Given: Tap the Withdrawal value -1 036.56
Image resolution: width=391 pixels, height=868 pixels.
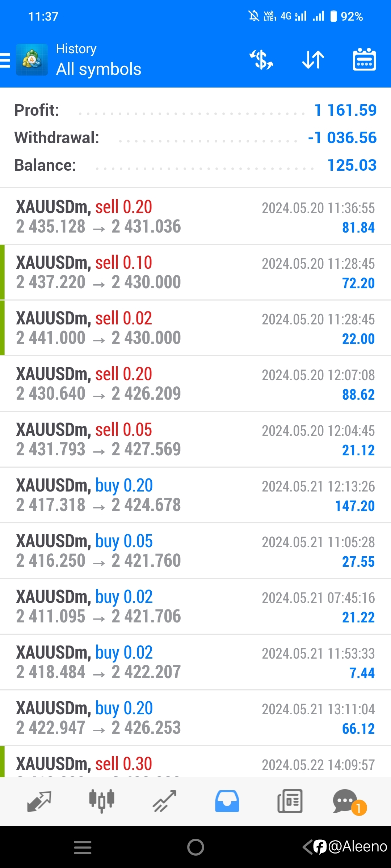Looking at the screenshot, I should (342, 138).
